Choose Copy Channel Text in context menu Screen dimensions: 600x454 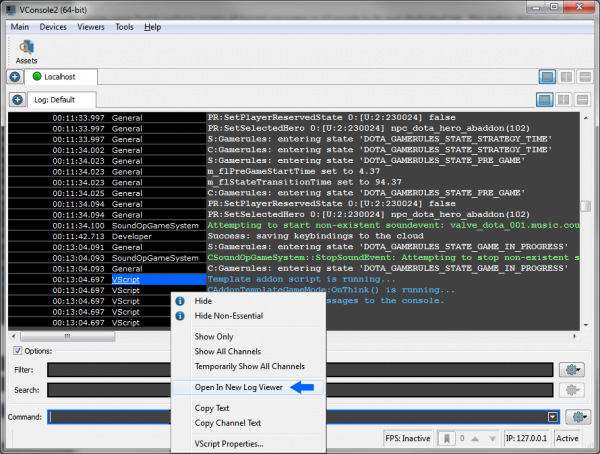[248, 423]
